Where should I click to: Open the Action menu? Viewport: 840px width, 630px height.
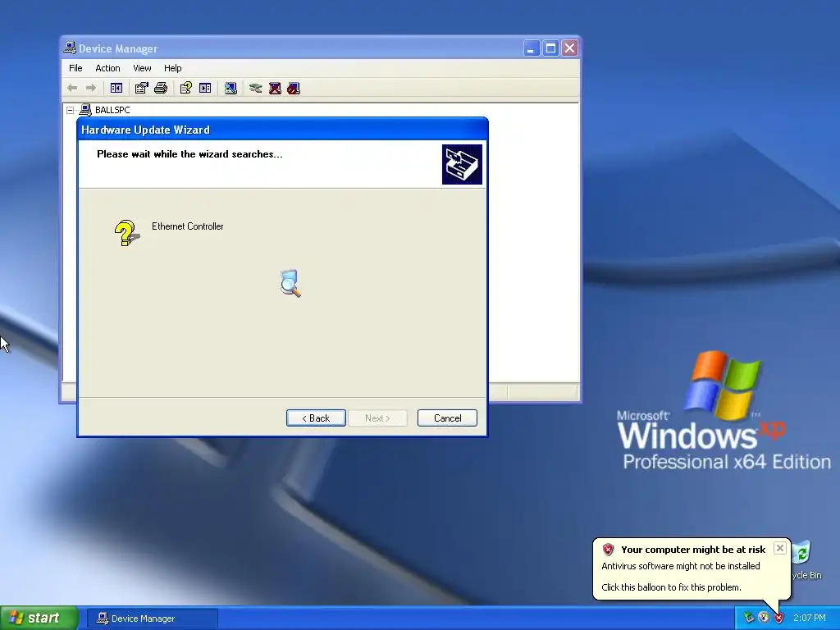107,68
